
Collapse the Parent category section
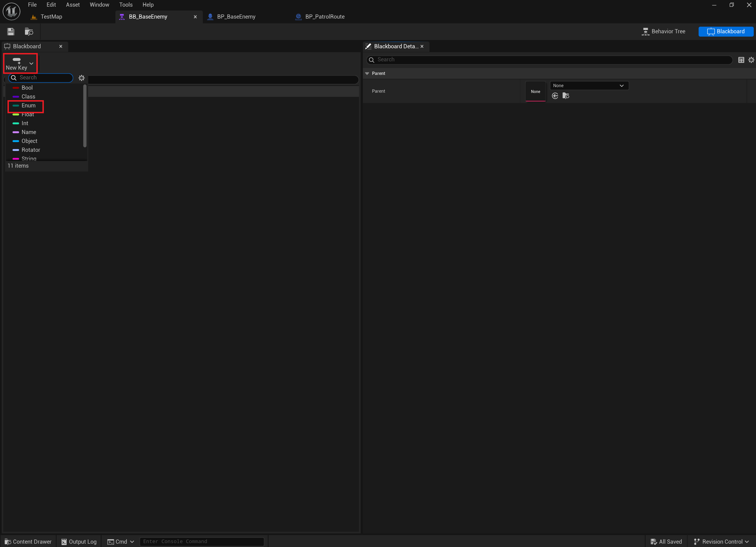(x=367, y=73)
